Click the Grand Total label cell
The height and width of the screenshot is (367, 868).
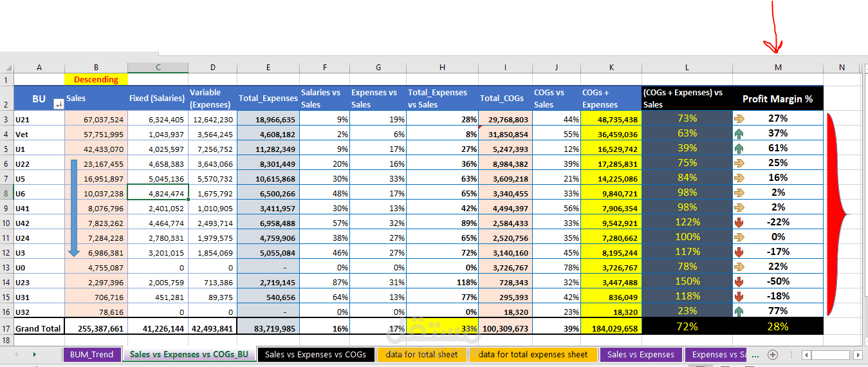[x=39, y=328]
